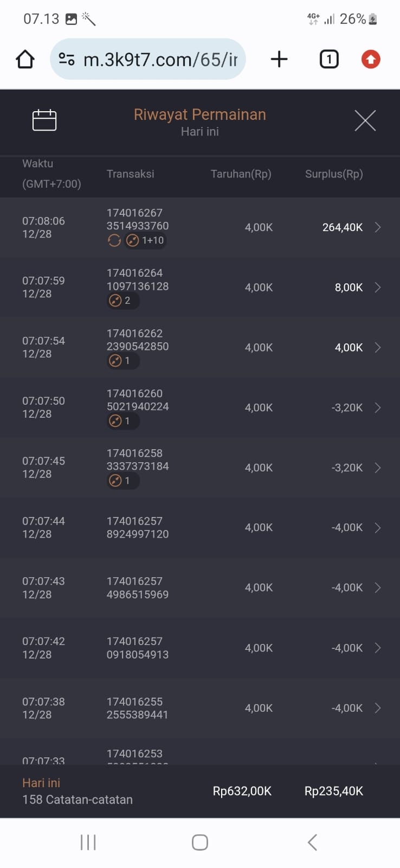Close the Riwayat Permainan panel
This screenshot has height=868, width=400.
pos(365,120)
